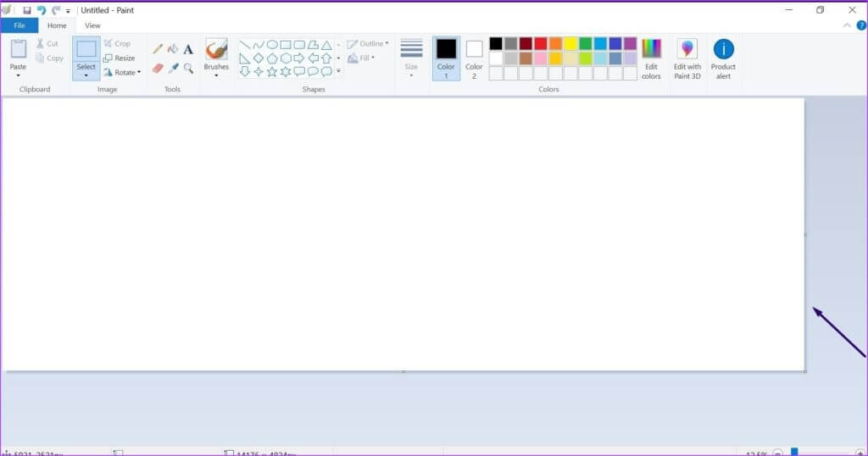Select the Color 1 foreground box
The width and height of the screenshot is (868, 456).
[446, 58]
